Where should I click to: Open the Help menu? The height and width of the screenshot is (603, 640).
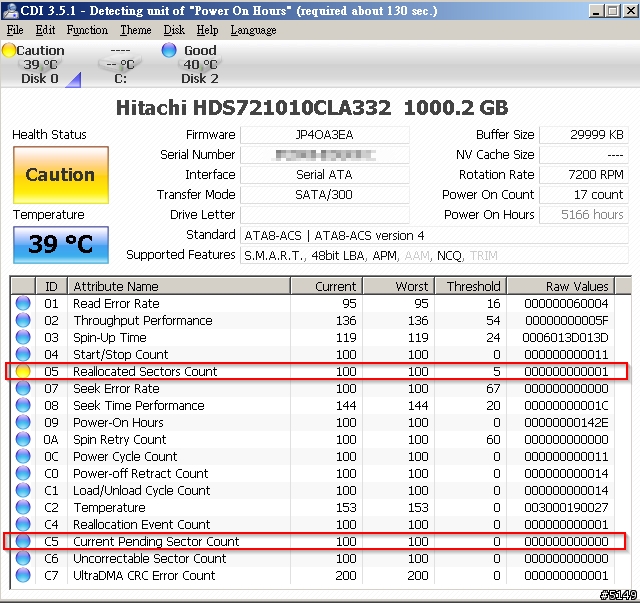click(207, 30)
